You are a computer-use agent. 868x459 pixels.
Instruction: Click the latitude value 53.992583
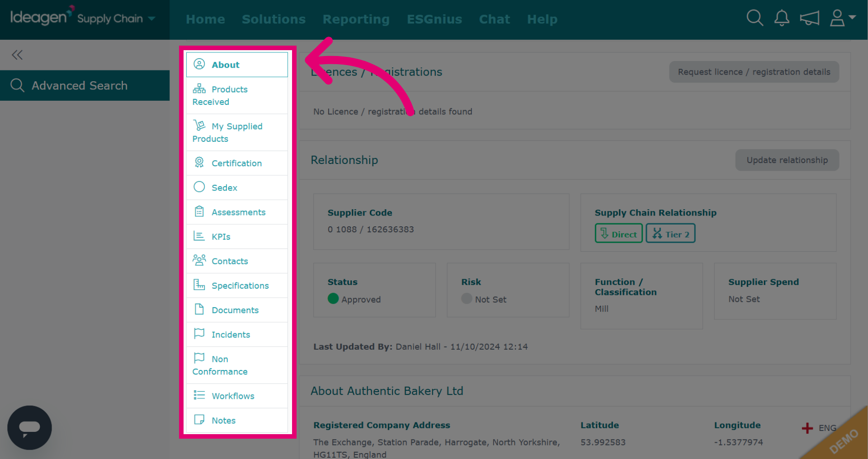603,442
